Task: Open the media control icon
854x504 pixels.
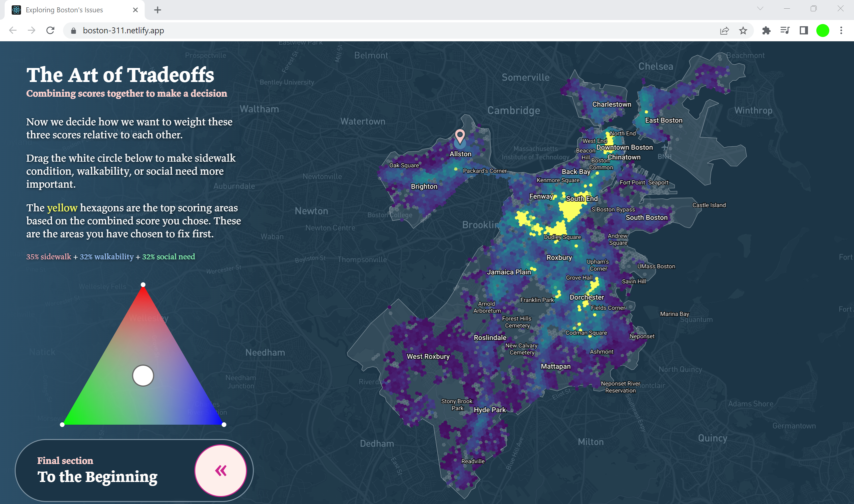Action: click(785, 31)
